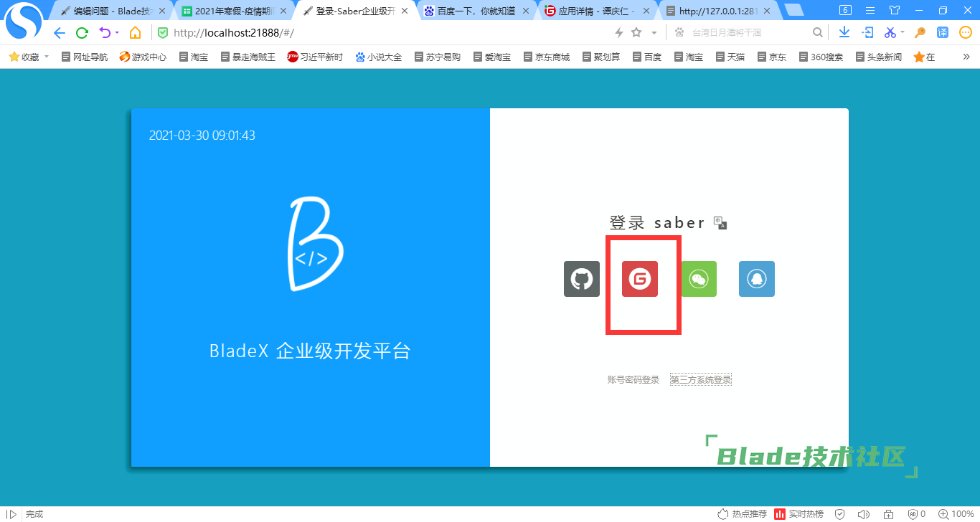
Task: Switch to the 编辑问题 - Blade tab
Action: (113, 11)
